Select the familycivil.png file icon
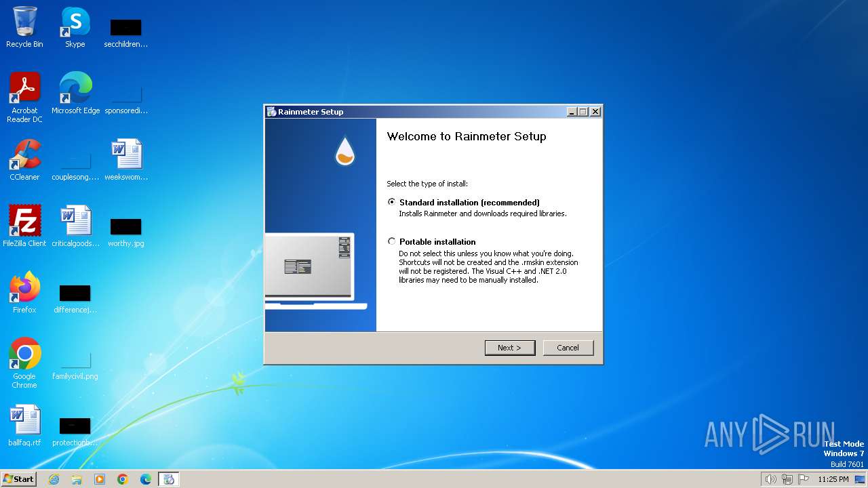Image resolution: width=868 pixels, height=488 pixels. [75, 363]
